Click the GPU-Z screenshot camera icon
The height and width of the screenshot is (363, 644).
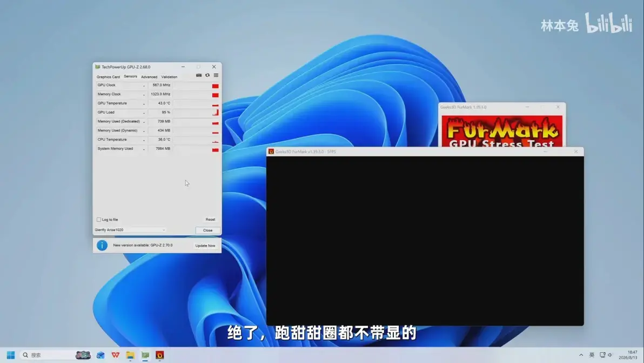pyautogui.click(x=199, y=75)
